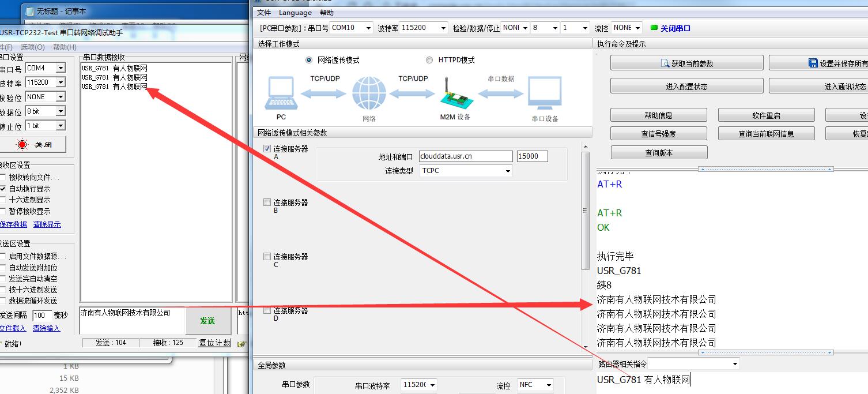Click the splitter handle above the log output
The height and width of the screenshot is (394, 868).
(767, 170)
